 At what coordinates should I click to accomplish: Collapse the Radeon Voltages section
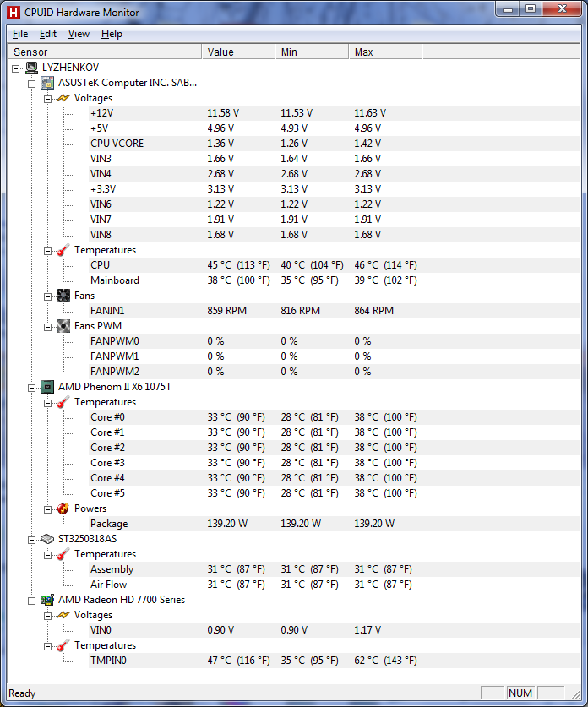(x=48, y=616)
